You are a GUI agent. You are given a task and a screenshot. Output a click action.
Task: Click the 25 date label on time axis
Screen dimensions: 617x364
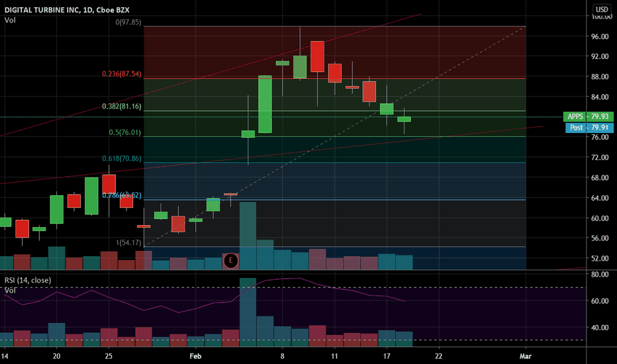point(109,356)
